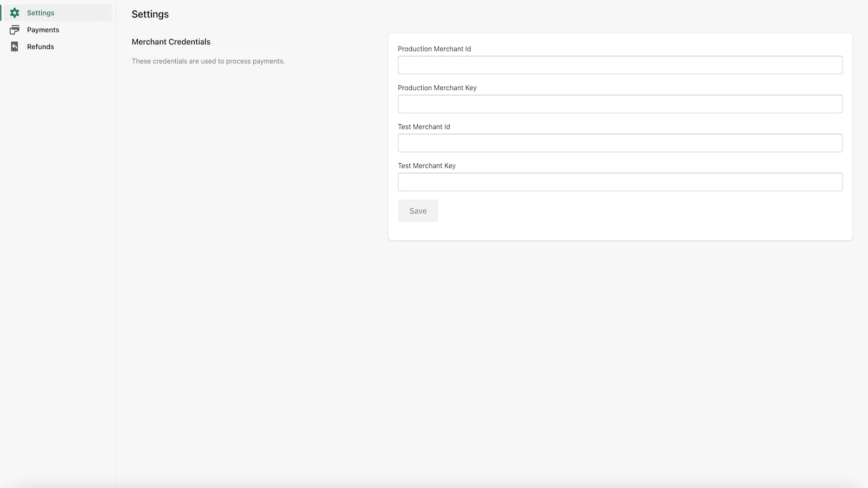Click the Refunds receipt icon in sidebar
This screenshot has height=488, width=868.
click(15, 47)
